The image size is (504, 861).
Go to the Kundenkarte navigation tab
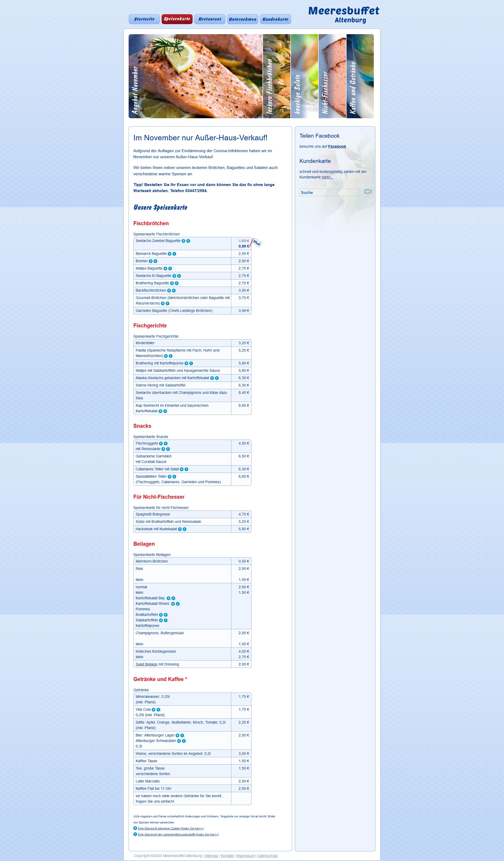(275, 19)
